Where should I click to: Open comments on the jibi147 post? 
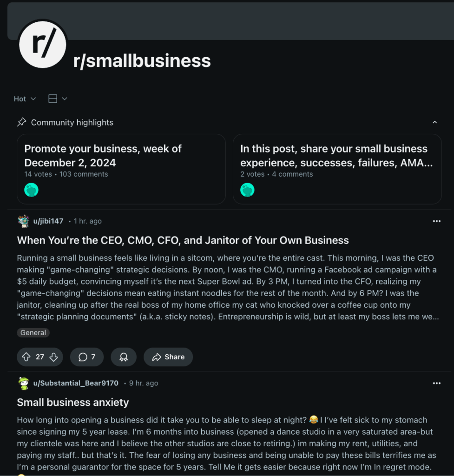(87, 357)
